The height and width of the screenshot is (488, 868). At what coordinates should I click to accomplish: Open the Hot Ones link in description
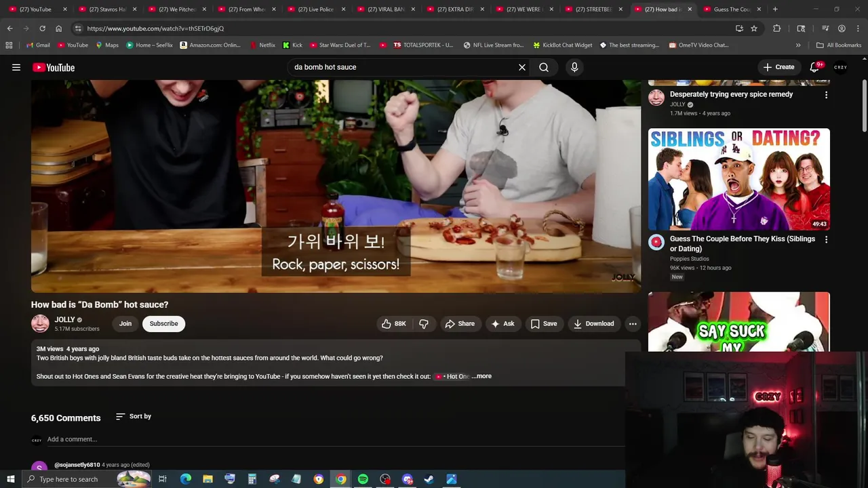453,376
